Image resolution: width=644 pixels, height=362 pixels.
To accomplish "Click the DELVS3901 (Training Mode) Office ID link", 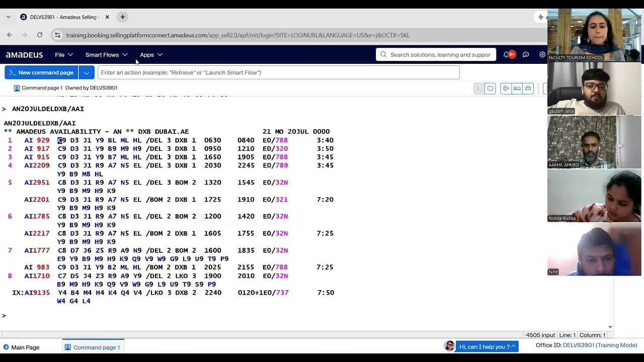I will [600, 345].
